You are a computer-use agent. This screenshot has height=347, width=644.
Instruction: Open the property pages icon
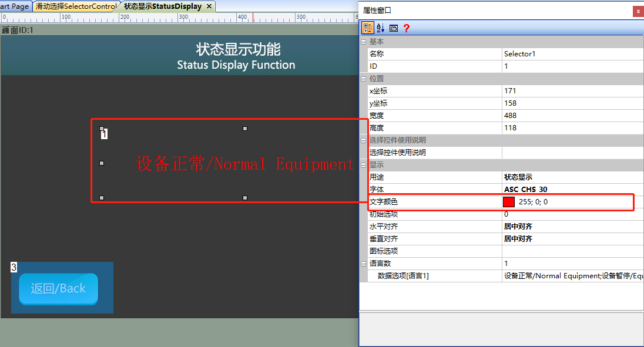click(x=394, y=28)
